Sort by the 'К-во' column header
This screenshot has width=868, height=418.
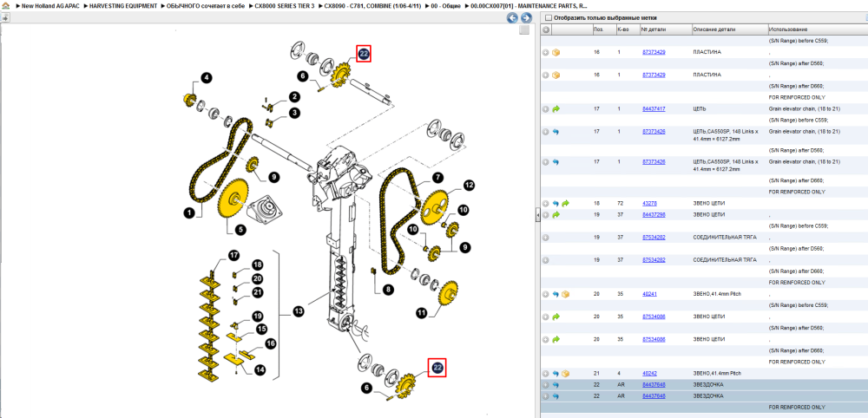pyautogui.click(x=627, y=29)
